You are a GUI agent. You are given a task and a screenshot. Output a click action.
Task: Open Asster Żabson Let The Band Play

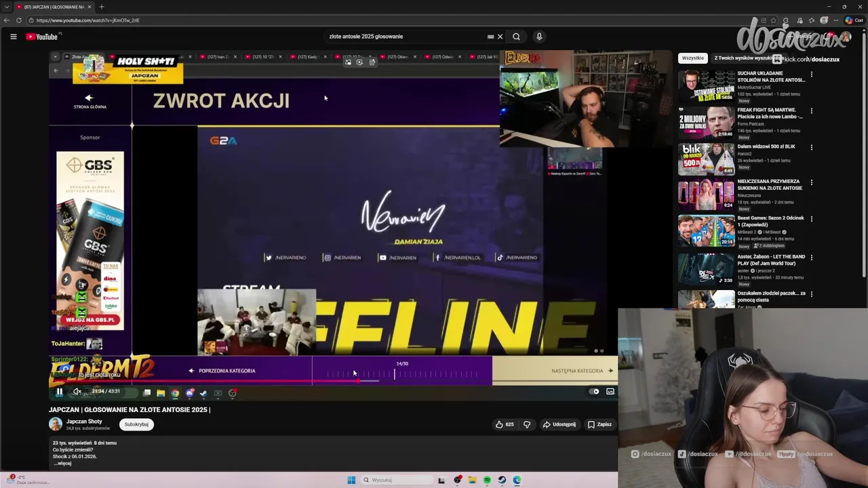pos(772,260)
